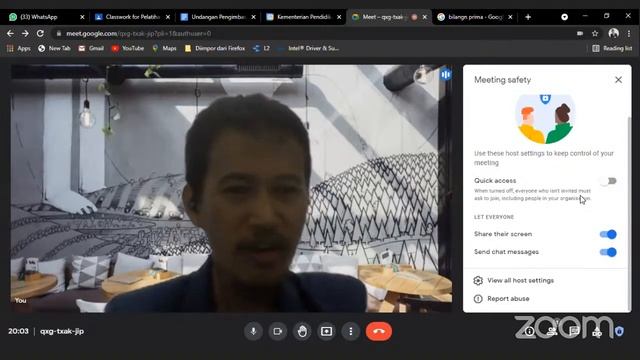The image size is (640, 360).
Task: Click the Present now screen icon
Action: pos(327,331)
